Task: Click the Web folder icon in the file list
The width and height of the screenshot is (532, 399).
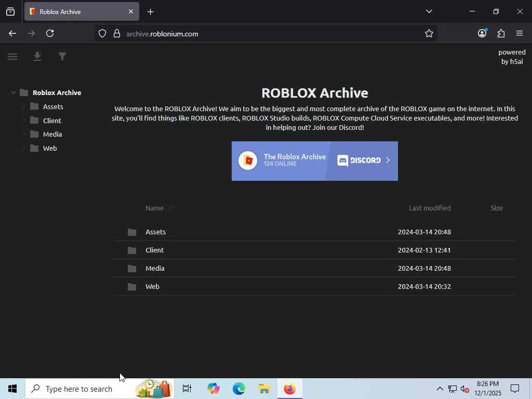Action: pyautogui.click(x=132, y=287)
